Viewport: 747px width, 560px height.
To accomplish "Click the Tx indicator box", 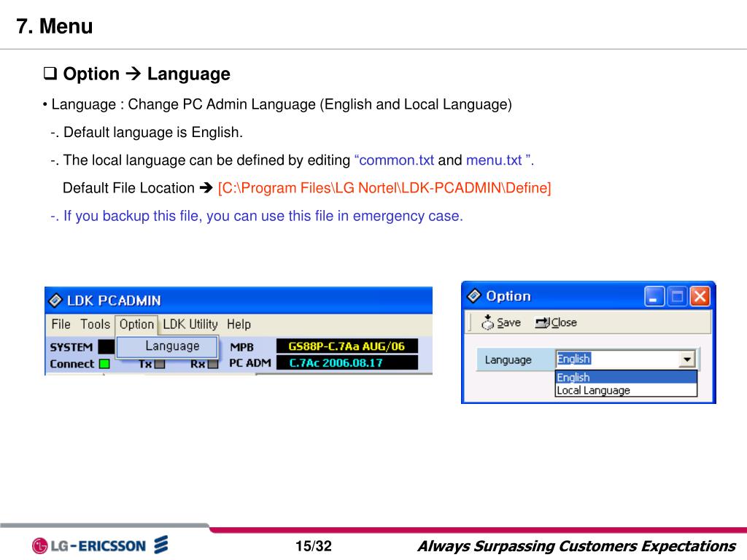I will 160,365.
